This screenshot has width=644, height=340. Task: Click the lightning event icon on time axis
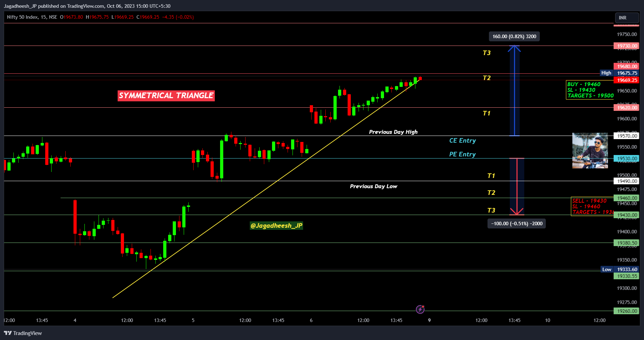tap(420, 310)
